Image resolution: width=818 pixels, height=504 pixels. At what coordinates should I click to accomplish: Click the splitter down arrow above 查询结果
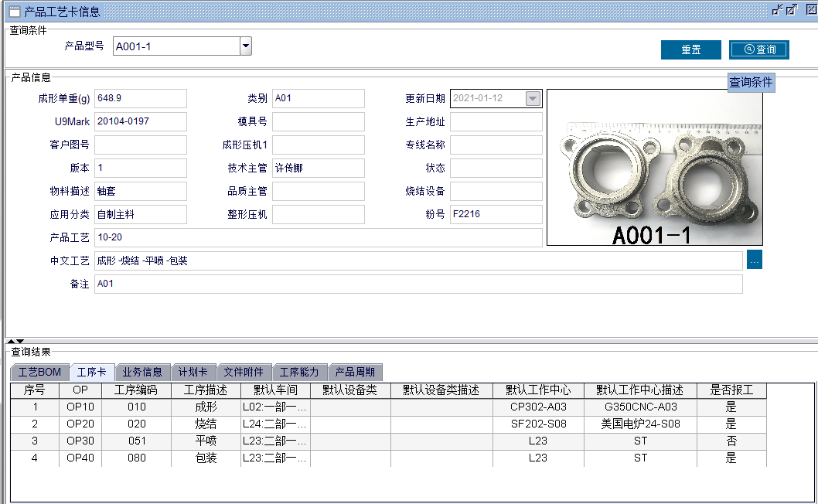(20, 341)
